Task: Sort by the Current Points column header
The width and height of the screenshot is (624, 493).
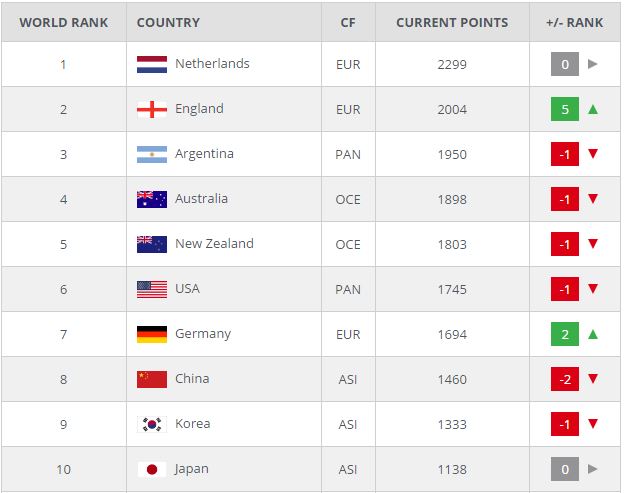Action: click(452, 22)
